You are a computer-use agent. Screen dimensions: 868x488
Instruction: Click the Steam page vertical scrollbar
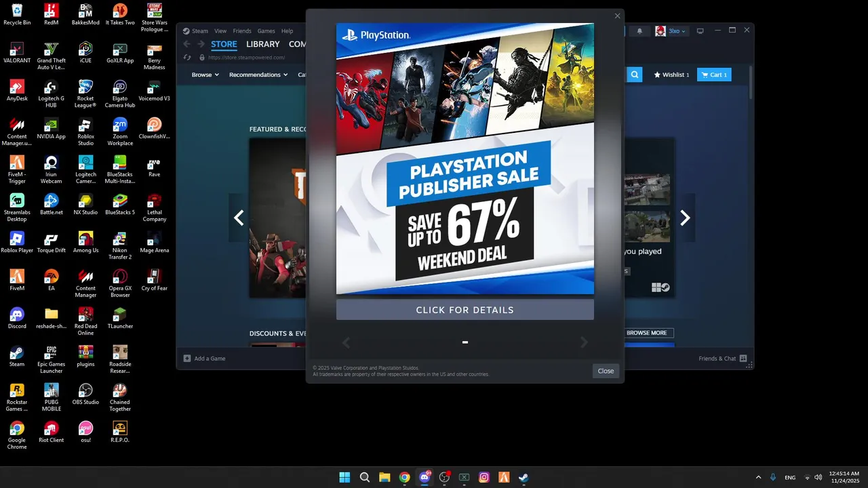(751, 83)
